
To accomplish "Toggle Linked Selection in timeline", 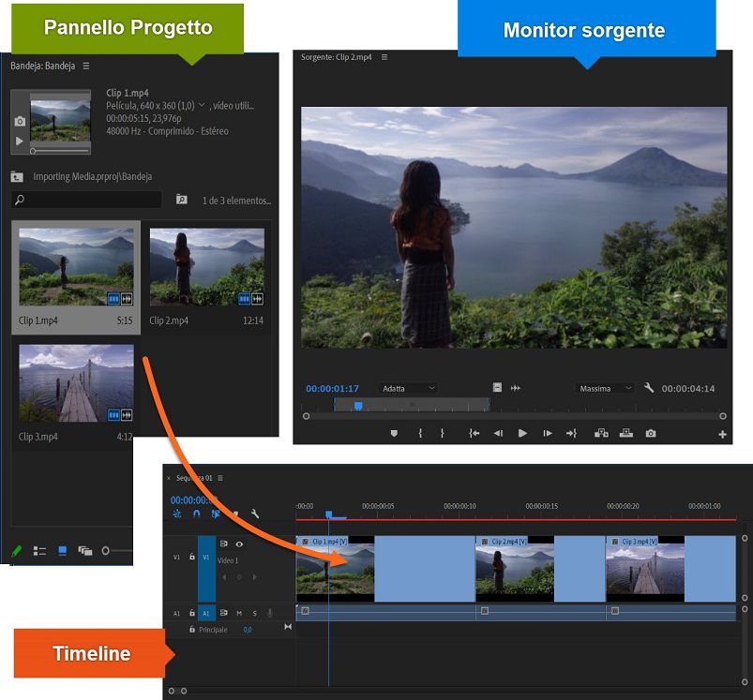I will (216, 514).
